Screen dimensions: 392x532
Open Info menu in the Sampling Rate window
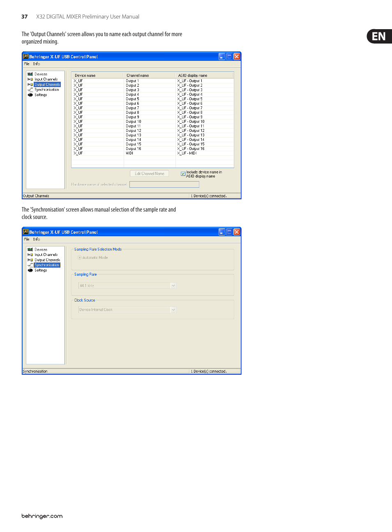click(37, 240)
